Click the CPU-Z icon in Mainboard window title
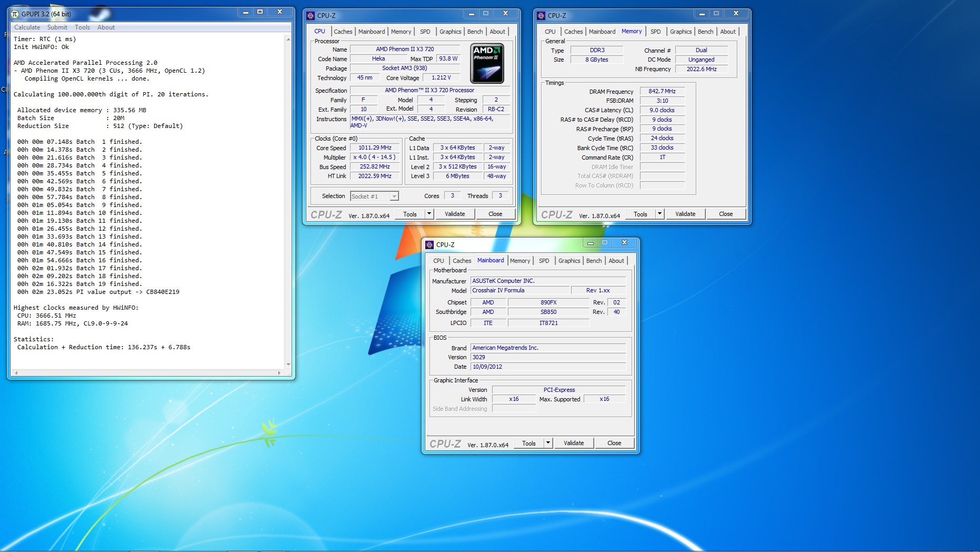This screenshot has width=980, height=552. click(429, 244)
